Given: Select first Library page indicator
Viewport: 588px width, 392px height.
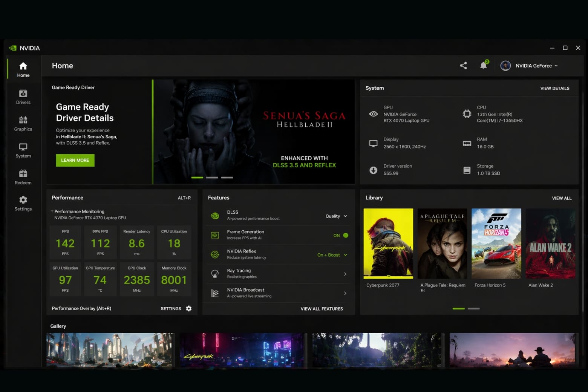Looking at the screenshot, I should click(459, 308).
